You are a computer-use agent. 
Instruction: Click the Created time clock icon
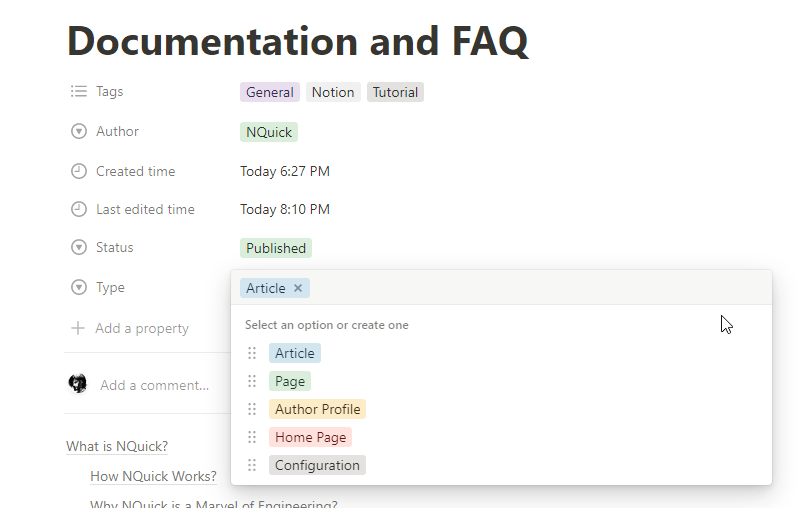tap(79, 172)
